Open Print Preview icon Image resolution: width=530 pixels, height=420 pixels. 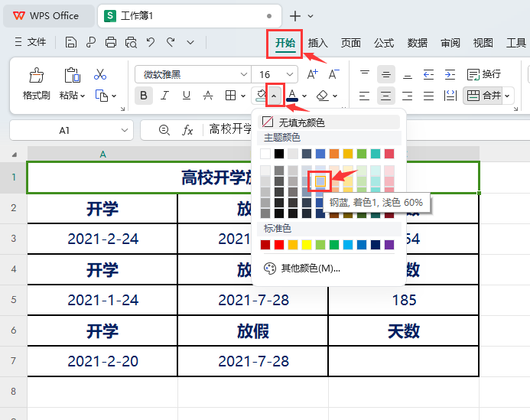131,43
